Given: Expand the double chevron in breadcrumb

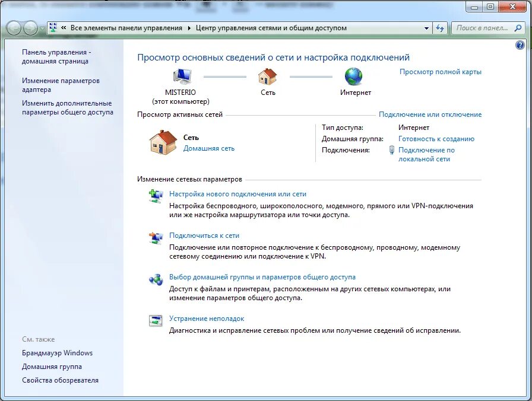Looking at the screenshot, I should pyautogui.click(x=64, y=28).
